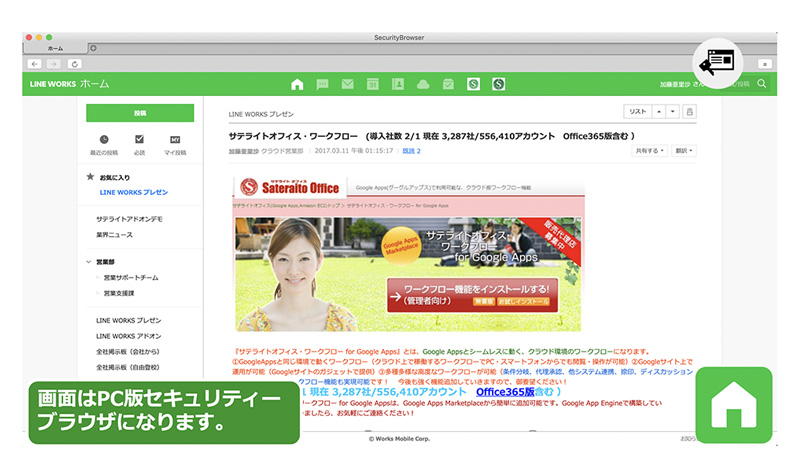The height and width of the screenshot is (460, 800).
Task: Open the Drive cloud icon
Action: [x=423, y=85]
